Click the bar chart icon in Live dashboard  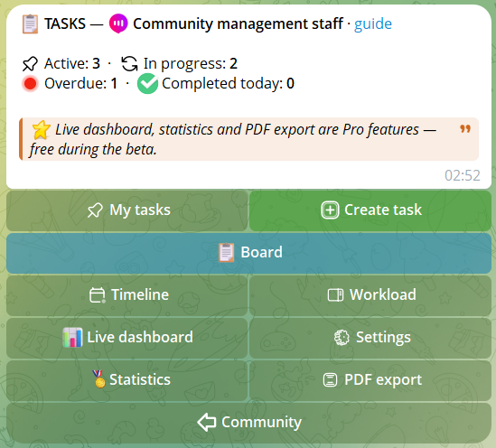[x=72, y=337]
